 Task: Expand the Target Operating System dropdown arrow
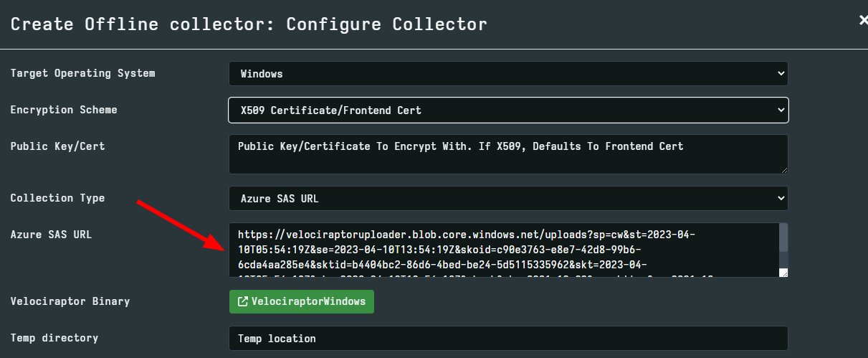tap(780, 73)
